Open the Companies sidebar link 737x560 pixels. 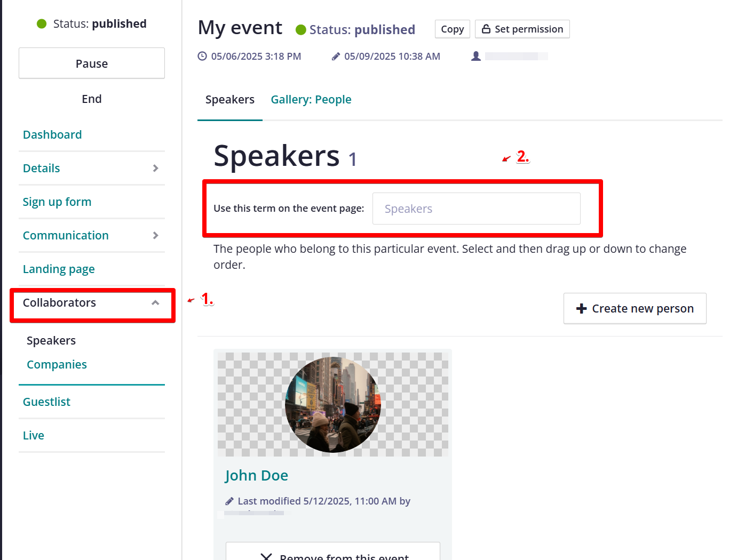(x=57, y=364)
